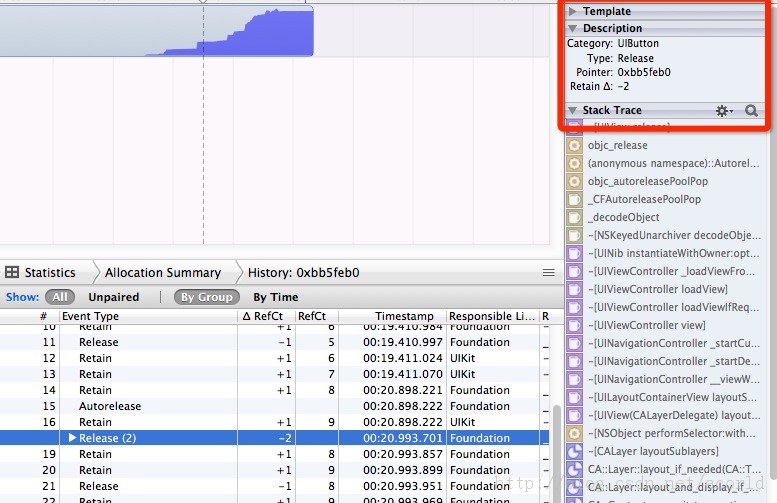Viewport: 777px width, 503px height.
Task: Click icon beside UINavigationController _startCu... frame
Action: coord(574,343)
